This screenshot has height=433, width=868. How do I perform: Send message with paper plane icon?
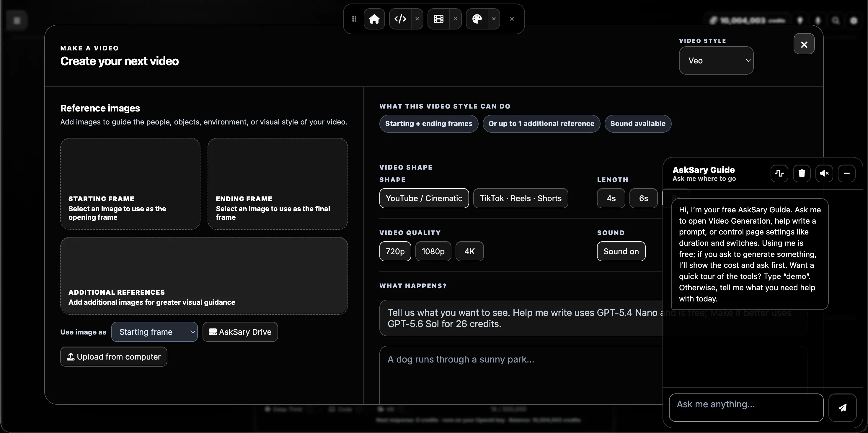tap(842, 407)
